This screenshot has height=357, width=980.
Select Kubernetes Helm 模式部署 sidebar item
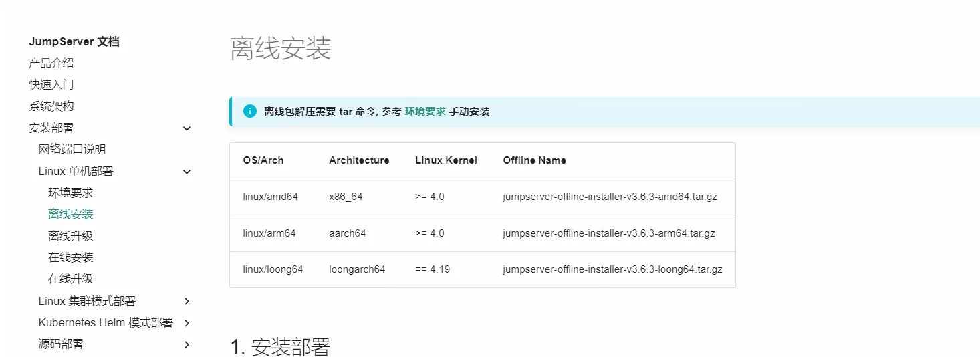[x=106, y=322]
